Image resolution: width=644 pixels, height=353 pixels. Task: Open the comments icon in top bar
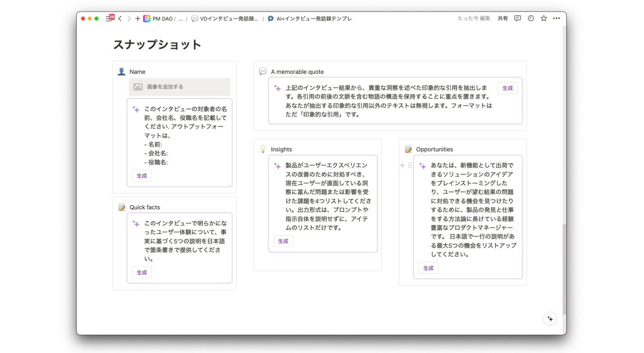(517, 18)
